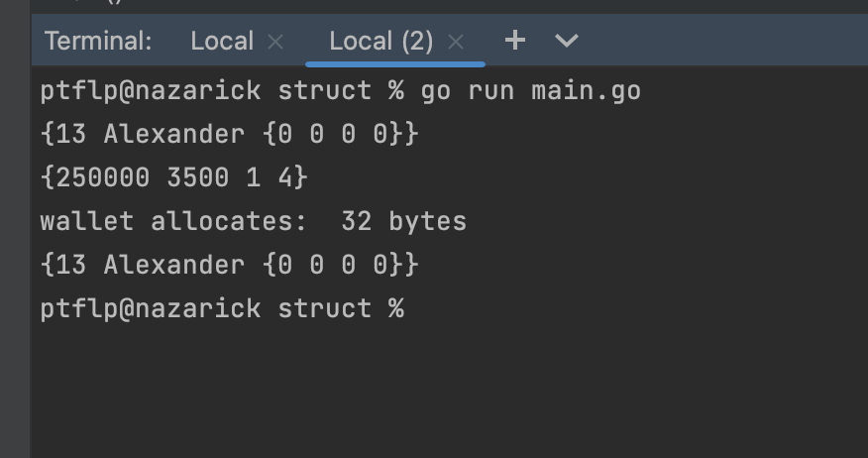Open a new terminal session with plus
The height and width of the screenshot is (458, 868).
(x=513, y=41)
